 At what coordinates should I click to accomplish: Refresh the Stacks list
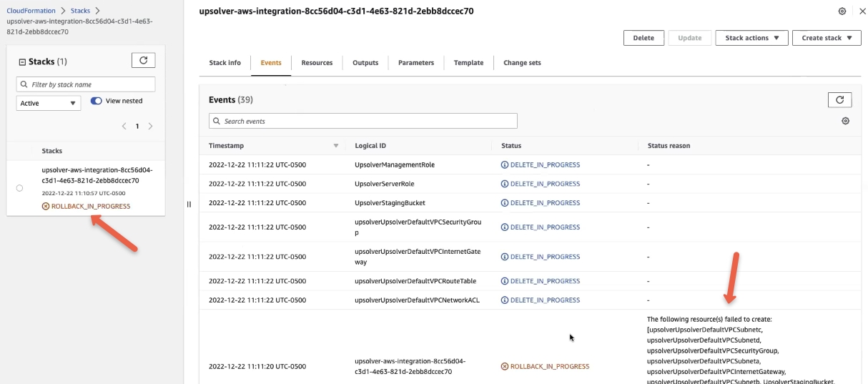[143, 61]
